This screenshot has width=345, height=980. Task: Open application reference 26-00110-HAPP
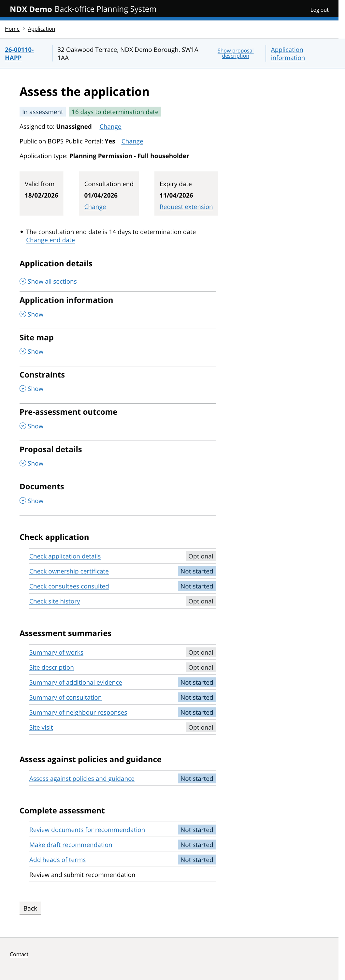19,54
